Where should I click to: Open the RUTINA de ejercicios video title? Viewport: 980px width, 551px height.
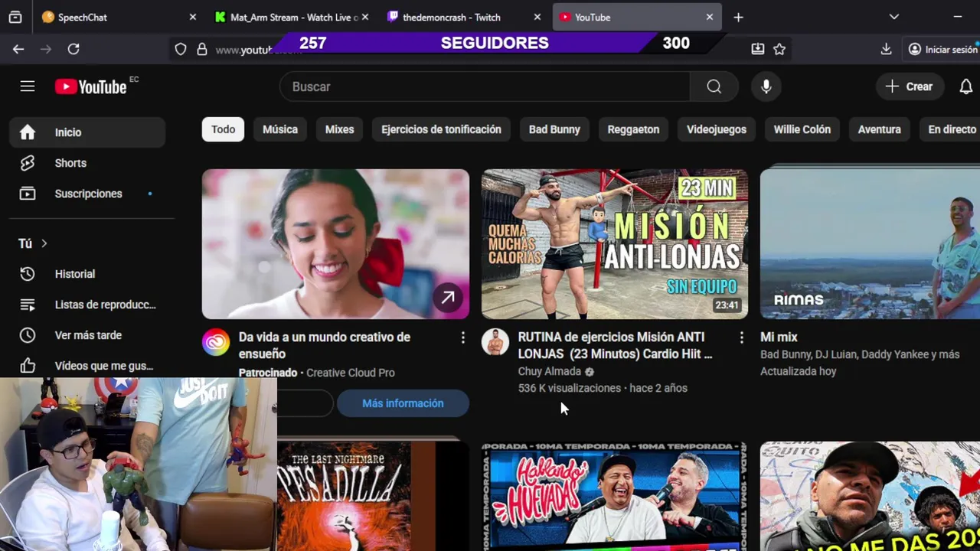click(616, 345)
